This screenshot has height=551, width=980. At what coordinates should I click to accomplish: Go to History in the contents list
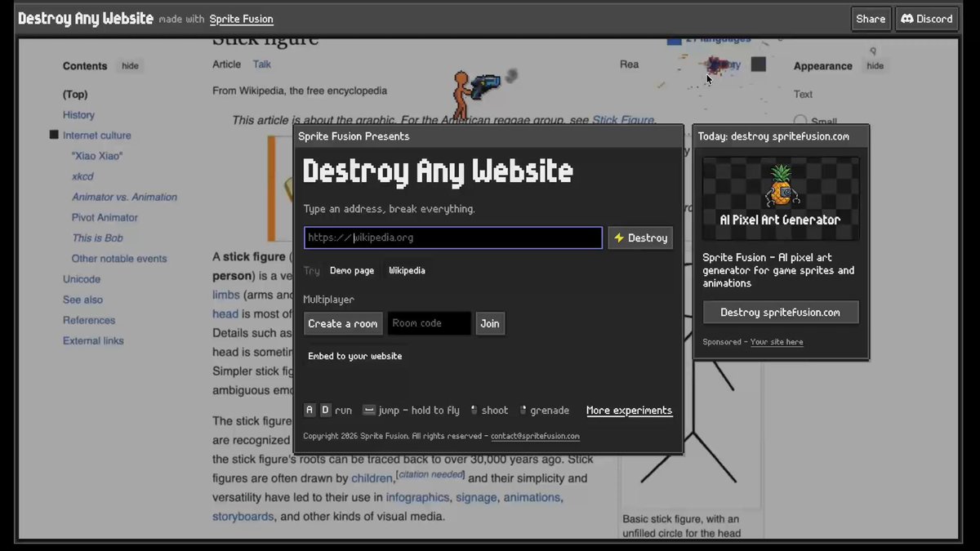point(78,115)
